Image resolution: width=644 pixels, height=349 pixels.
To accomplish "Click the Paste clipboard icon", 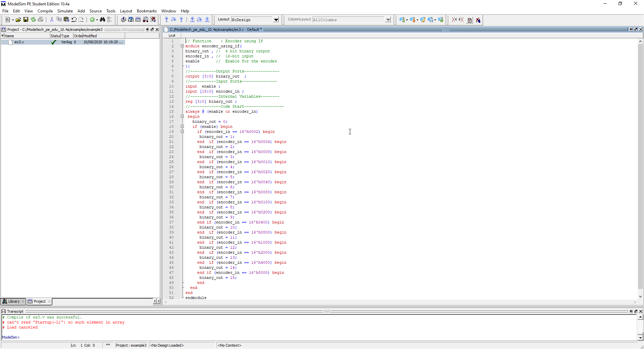I will [66, 19].
